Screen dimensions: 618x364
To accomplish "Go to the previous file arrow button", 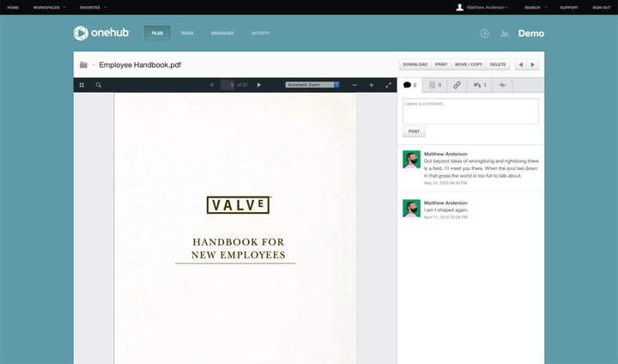I will (x=521, y=64).
